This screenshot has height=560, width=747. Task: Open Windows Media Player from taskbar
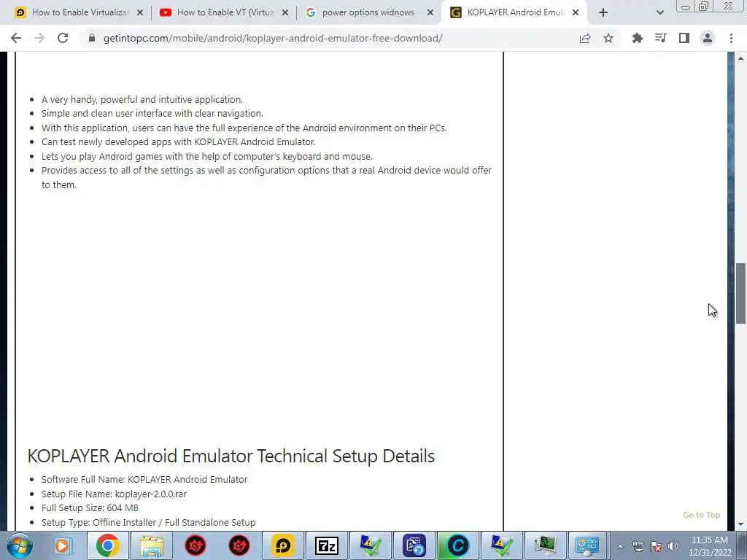point(63,545)
